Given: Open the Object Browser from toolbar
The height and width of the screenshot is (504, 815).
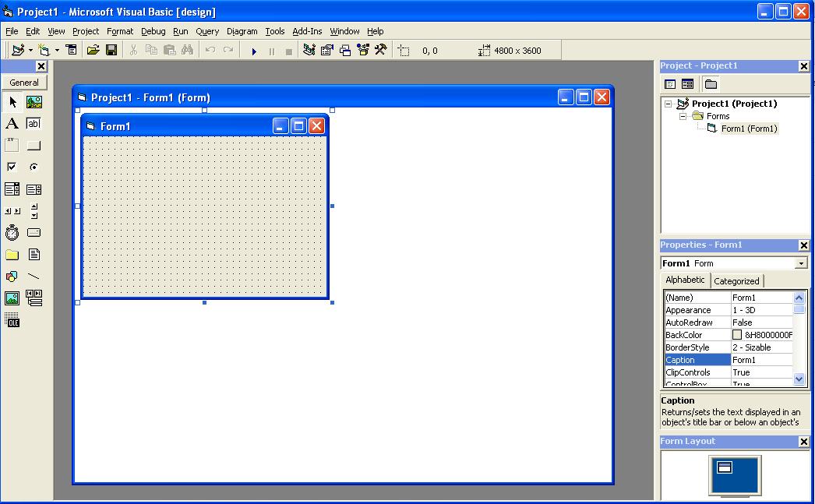Looking at the screenshot, I should pyautogui.click(x=363, y=50).
